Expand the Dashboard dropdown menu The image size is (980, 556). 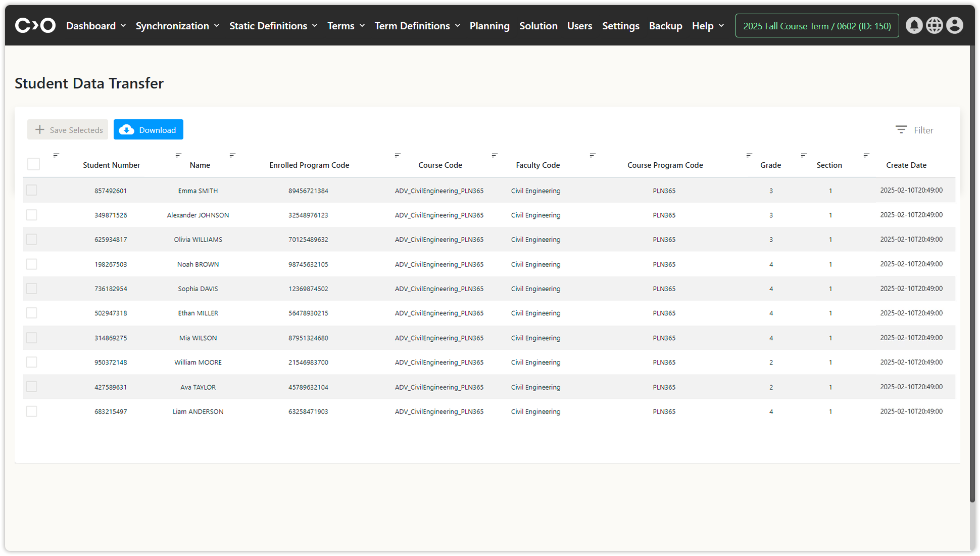(95, 26)
